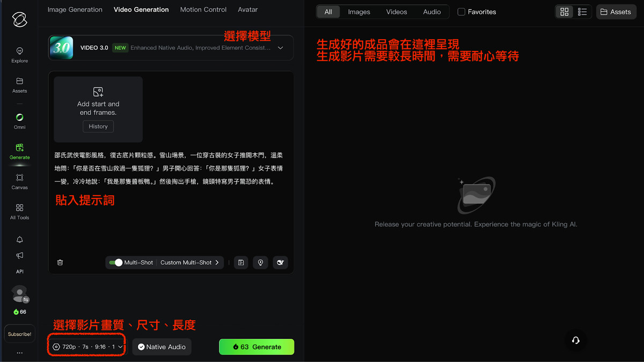644x362 pixels.
Task: Check the Favorites checkbox
Action: pyautogui.click(x=461, y=12)
